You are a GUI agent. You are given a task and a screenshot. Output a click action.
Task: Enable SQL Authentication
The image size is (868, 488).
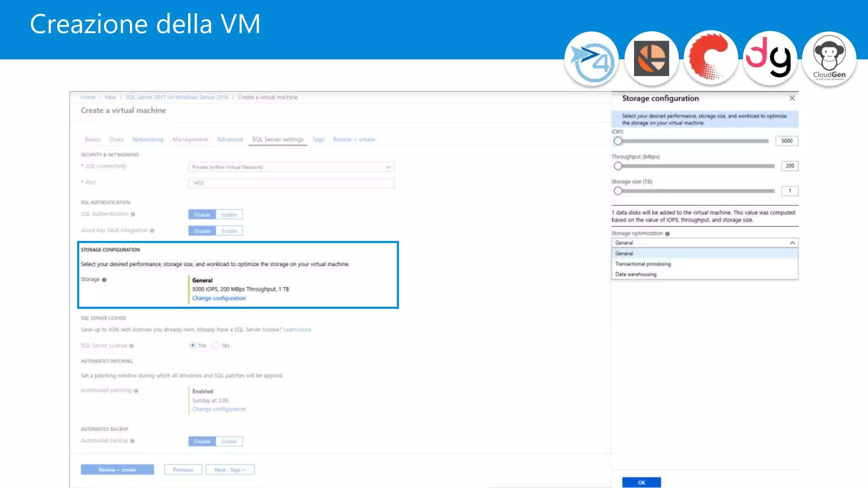(x=229, y=215)
